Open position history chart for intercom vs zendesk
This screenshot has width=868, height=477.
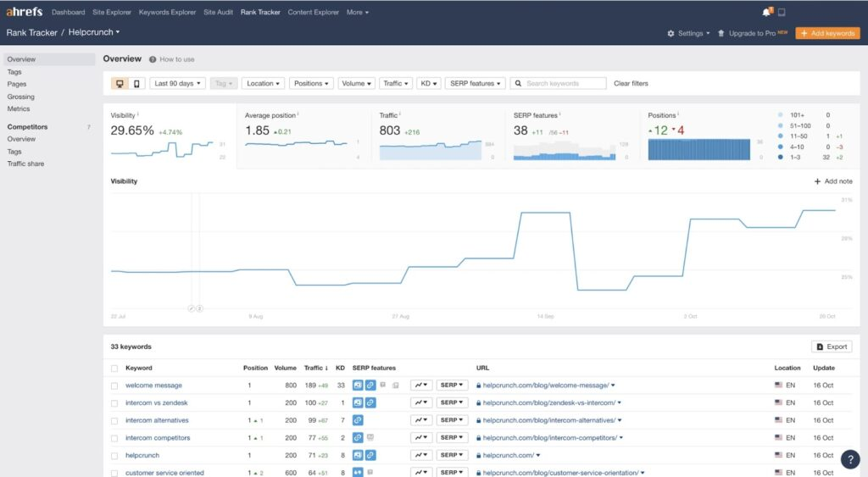(421, 402)
